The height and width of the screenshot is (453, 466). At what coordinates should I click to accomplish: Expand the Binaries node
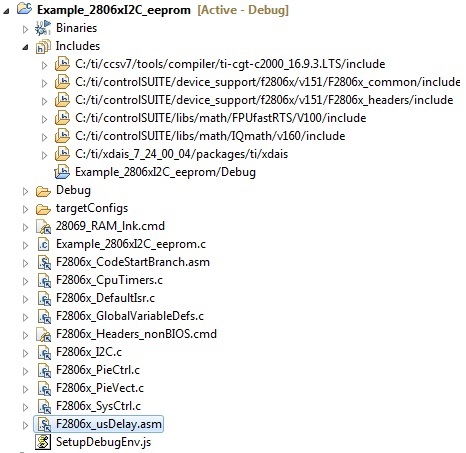(25, 29)
